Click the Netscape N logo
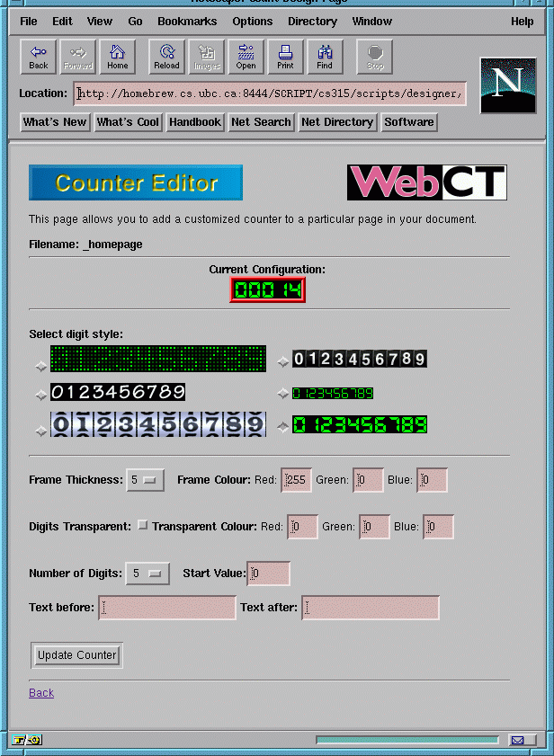Screen dimensions: 554x756 [x=508, y=85]
